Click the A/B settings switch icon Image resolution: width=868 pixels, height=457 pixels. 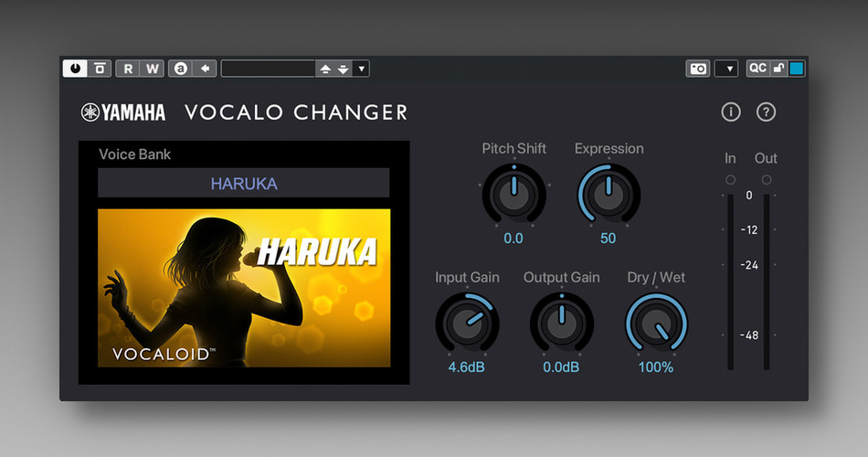tap(100, 69)
